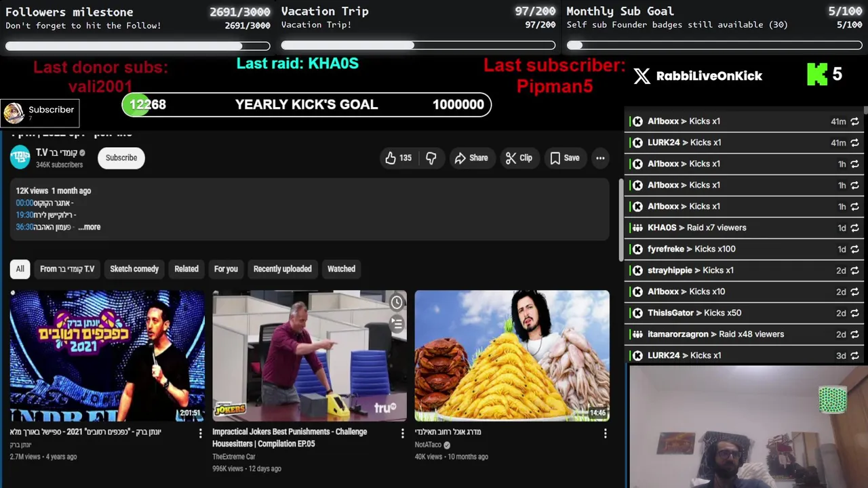The height and width of the screenshot is (488, 868).
Task: Click the webcam overlay feed
Action: coord(748,426)
